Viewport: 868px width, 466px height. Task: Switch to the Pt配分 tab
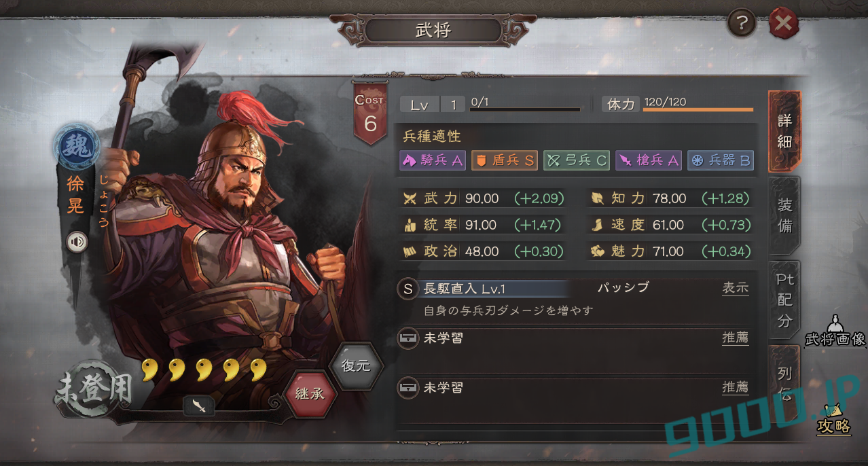[x=784, y=300]
